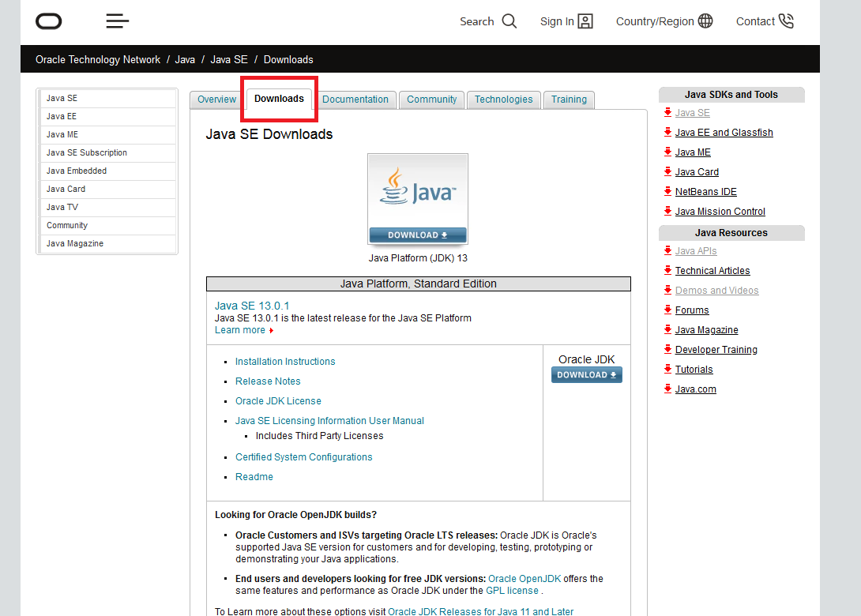Open the Java APIs link

coord(696,251)
